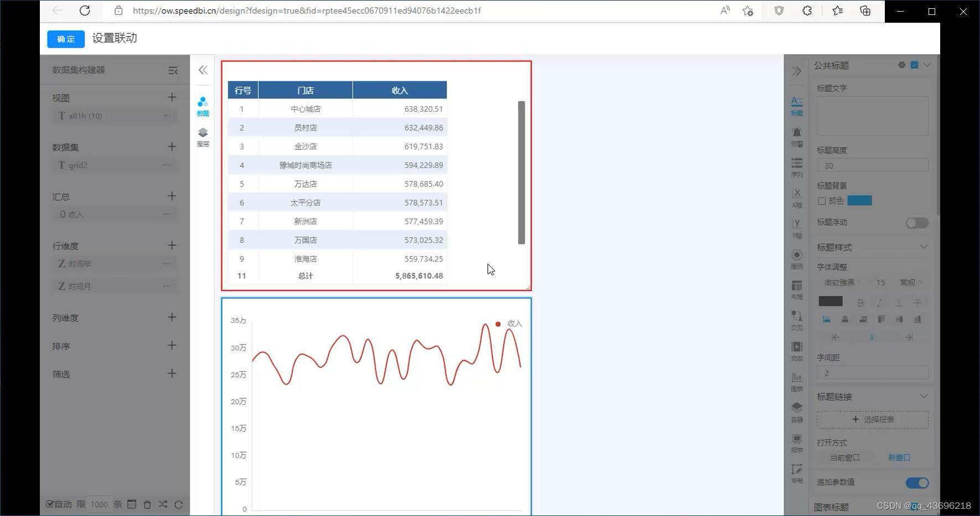Click the 豫城时尚商场店 row in the table
Image resolution: width=980 pixels, height=516 pixels.
coord(338,165)
